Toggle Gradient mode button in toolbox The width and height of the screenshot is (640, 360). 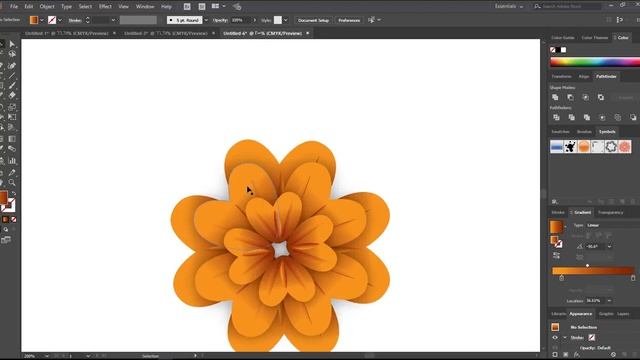5,220
